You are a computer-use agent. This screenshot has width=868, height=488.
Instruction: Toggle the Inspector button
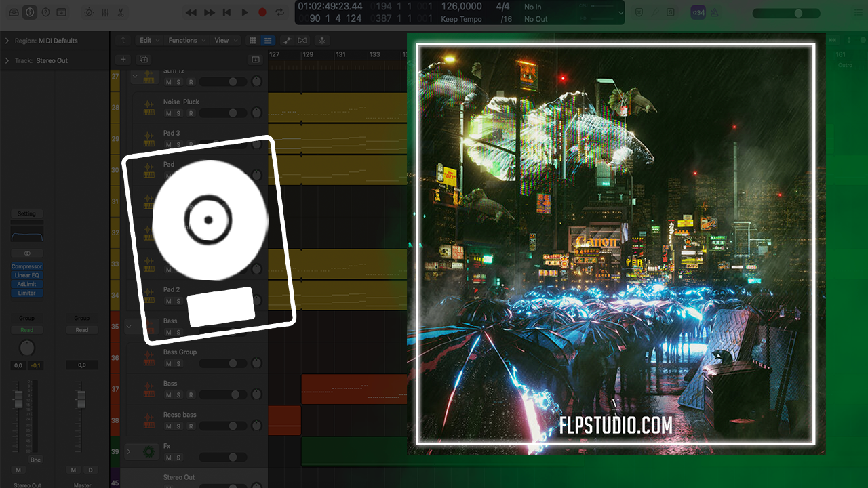pyautogui.click(x=29, y=12)
